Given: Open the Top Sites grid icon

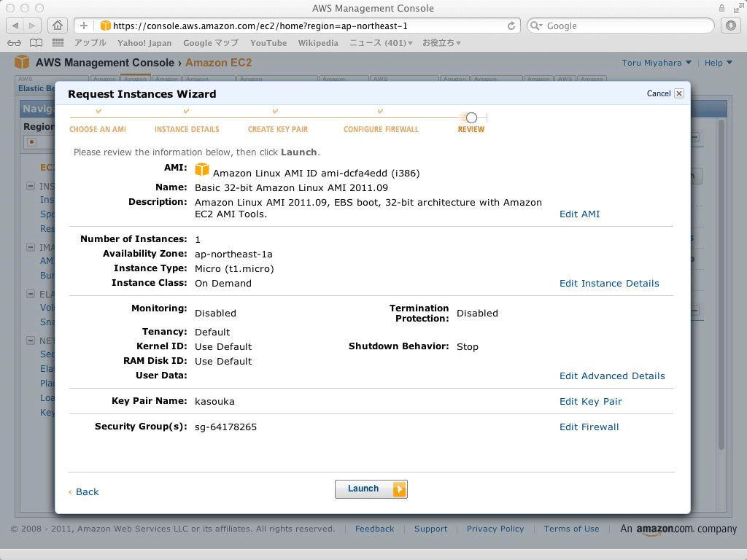Looking at the screenshot, I should pyautogui.click(x=58, y=43).
